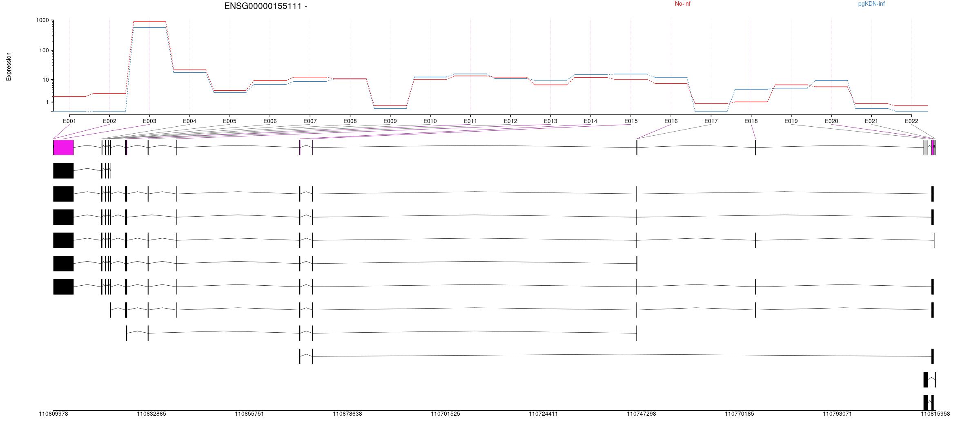Click the blue expression segment above E020

831,81
